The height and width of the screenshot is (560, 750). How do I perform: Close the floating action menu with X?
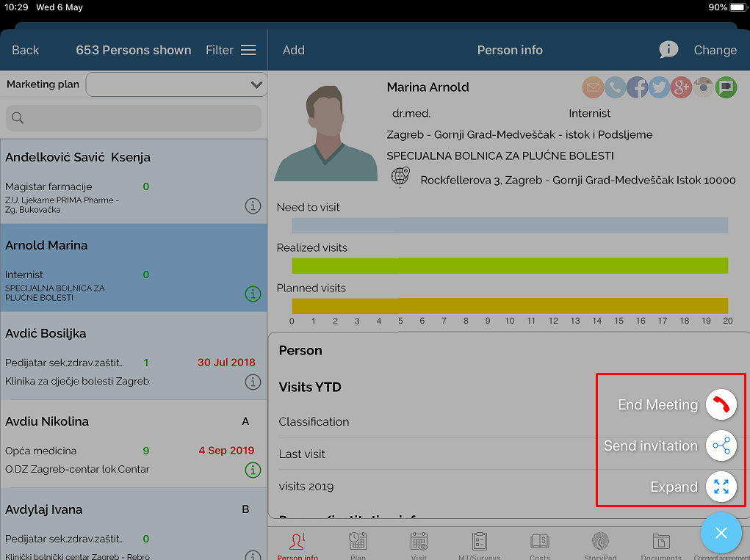click(x=721, y=533)
